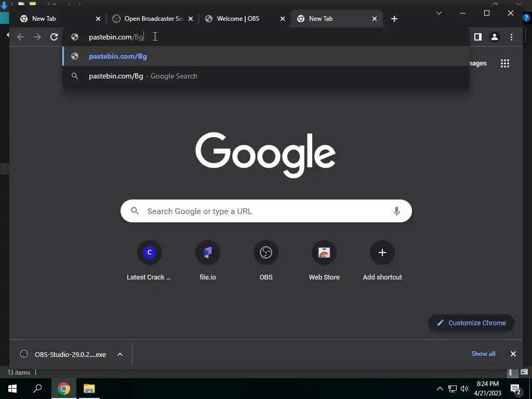
Task: Click the magnifier icon in Google search box
Action: 135,211
